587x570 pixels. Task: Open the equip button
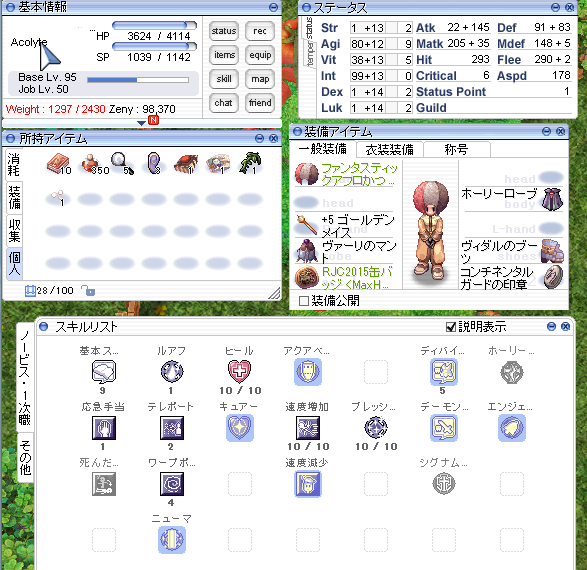coord(260,55)
